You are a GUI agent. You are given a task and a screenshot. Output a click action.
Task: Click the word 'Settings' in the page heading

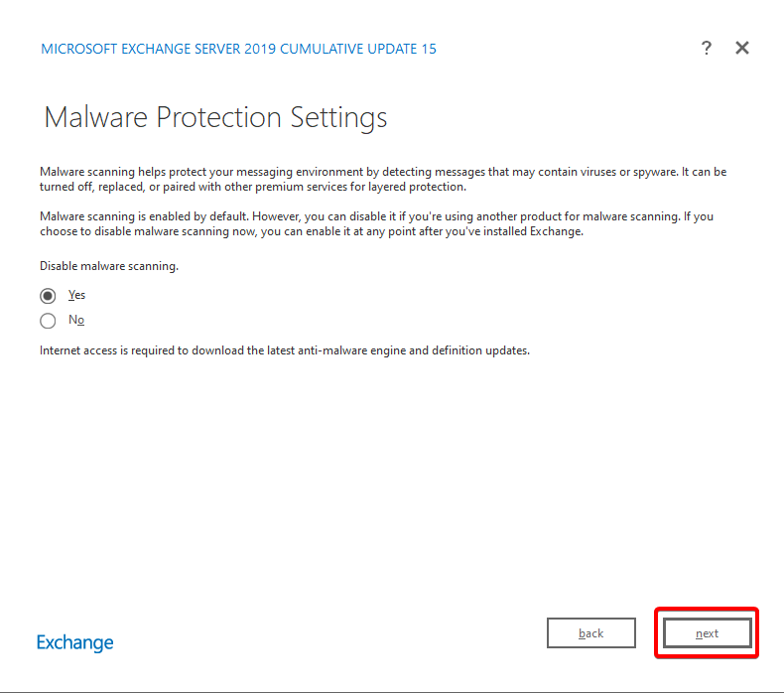[x=338, y=117]
